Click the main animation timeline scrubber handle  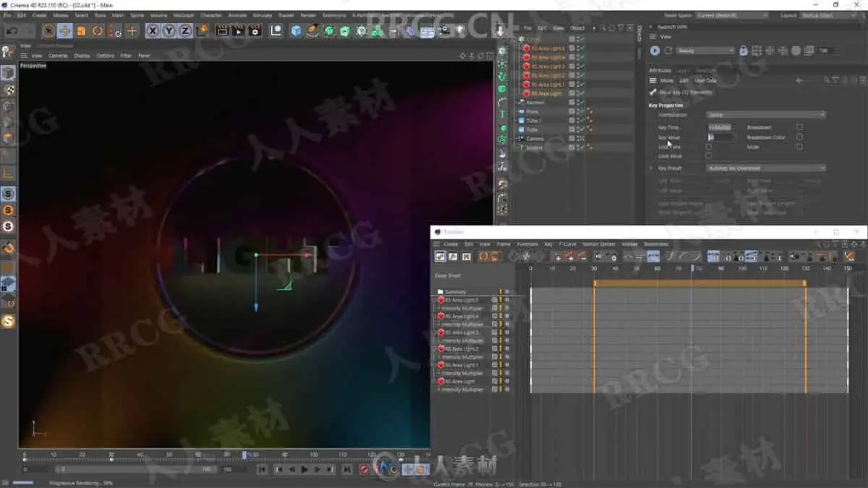pyautogui.click(x=244, y=455)
